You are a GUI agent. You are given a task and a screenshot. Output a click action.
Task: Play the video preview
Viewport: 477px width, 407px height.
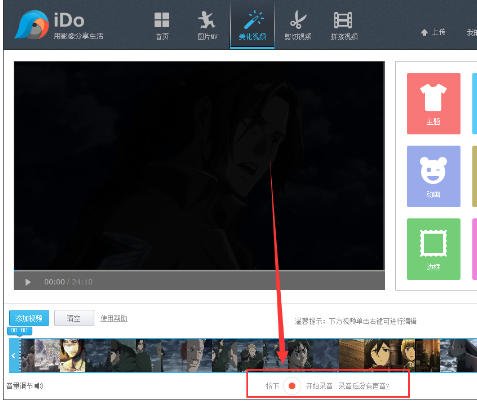28,282
